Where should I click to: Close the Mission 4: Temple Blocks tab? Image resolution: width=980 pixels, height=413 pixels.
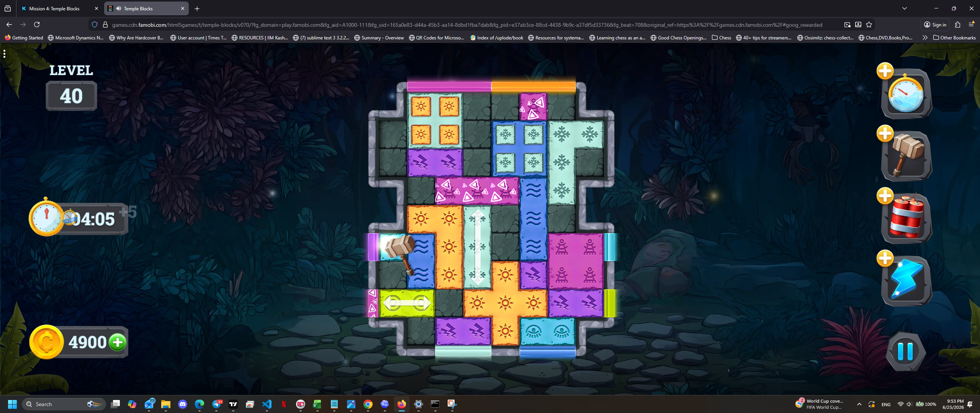(97, 8)
